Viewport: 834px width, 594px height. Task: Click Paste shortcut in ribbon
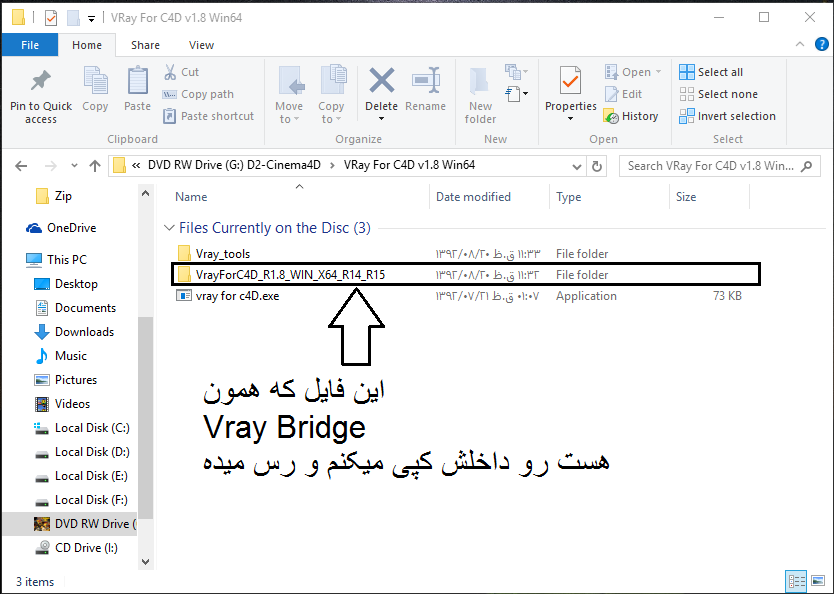[208, 116]
